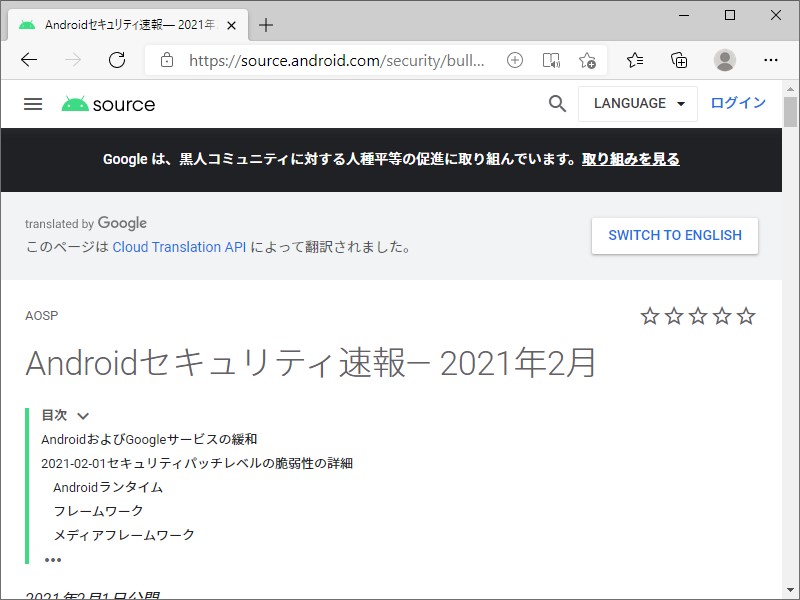This screenshot has width=800, height=600.
Task: Open the browser settings menu
Action: 769,59
